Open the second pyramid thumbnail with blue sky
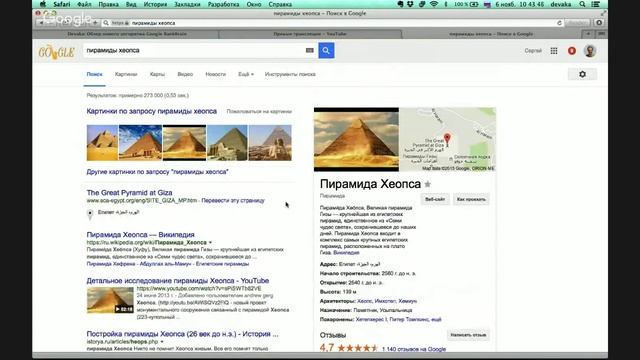Viewport: 640px width, 360px height. pos(140,143)
